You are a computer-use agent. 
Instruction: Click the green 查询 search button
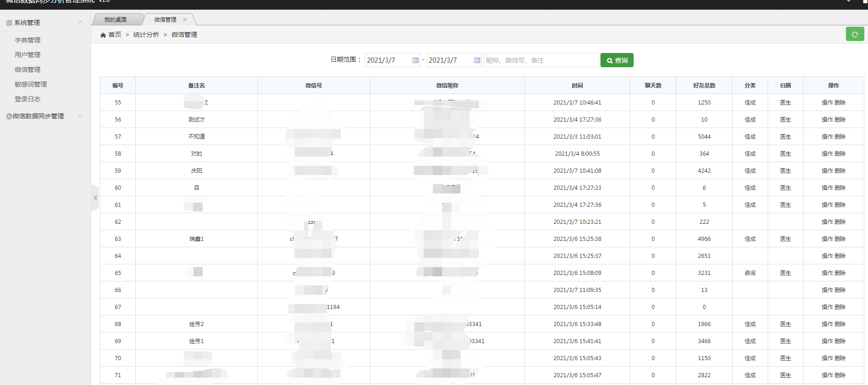tap(617, 60)
